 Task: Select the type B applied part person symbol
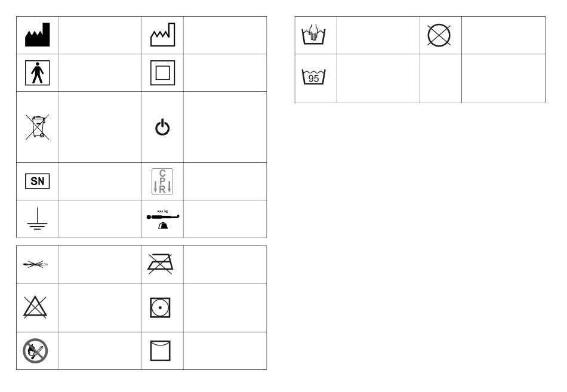pyautogui.click(x=37, y=73)
